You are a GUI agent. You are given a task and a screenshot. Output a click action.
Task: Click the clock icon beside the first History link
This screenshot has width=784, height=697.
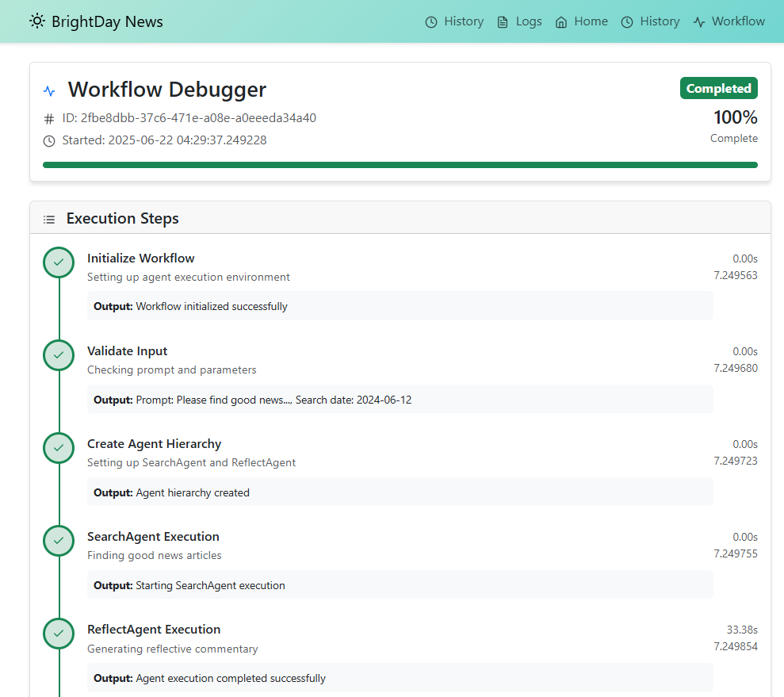point(431,22)
